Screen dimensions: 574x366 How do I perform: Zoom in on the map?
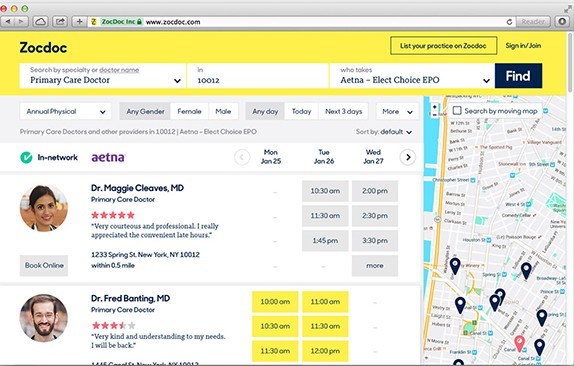(434, 107)
